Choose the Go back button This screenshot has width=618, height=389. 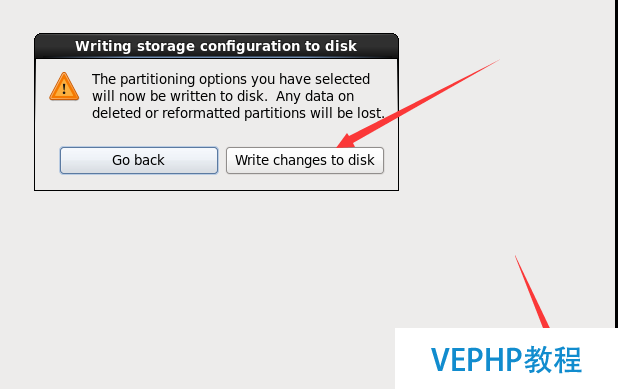click(139, 160)
